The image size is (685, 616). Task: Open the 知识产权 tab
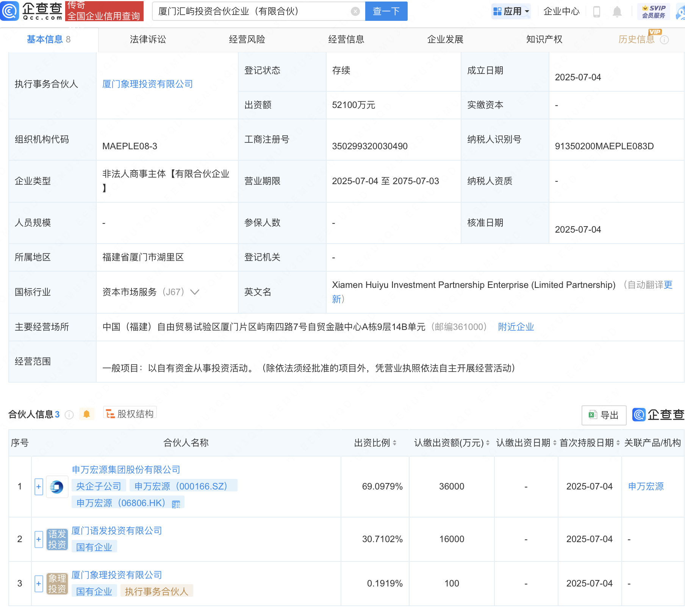[x=544, y=39]
